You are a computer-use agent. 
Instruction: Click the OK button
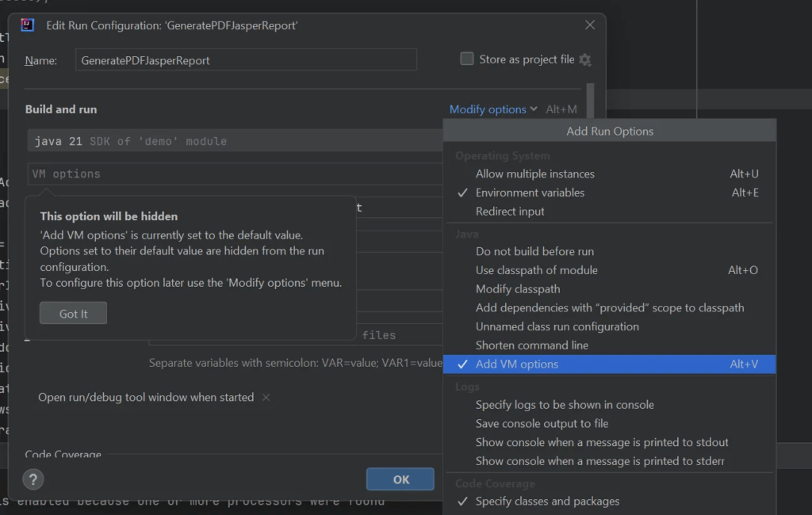coord(400,479)
